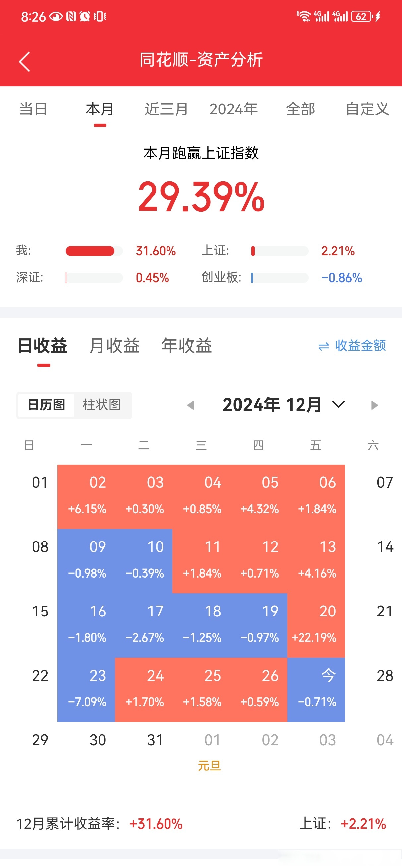
Task: Switch to 当日 tab
Action: coord(33,109)
